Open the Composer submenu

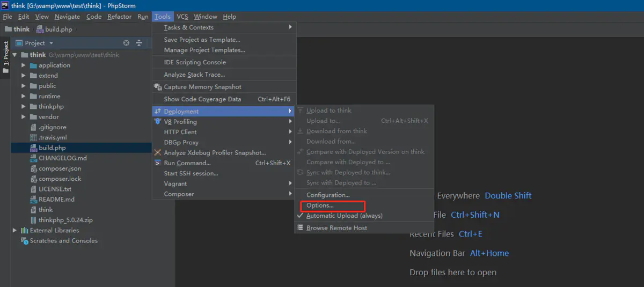pos(224,194)
